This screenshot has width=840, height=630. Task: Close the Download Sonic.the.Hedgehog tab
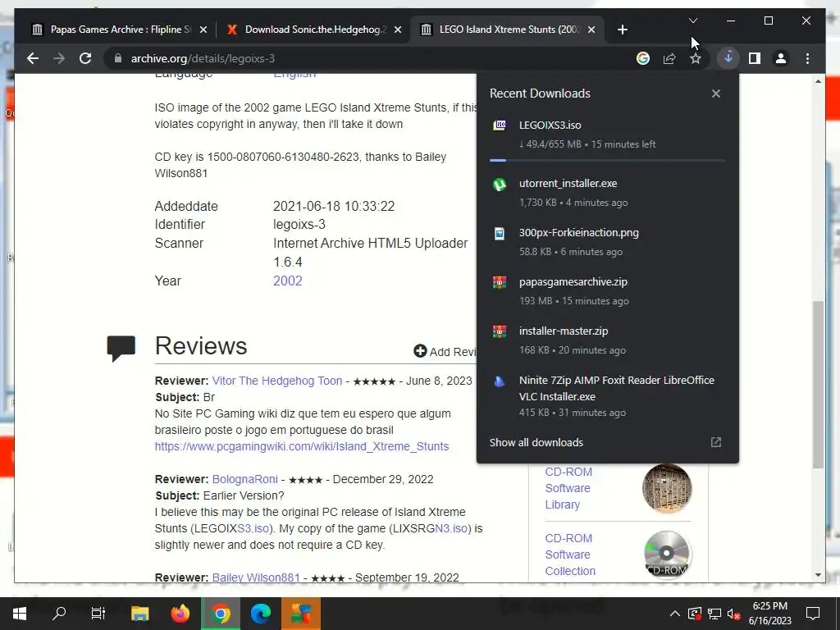pos(398,30)
